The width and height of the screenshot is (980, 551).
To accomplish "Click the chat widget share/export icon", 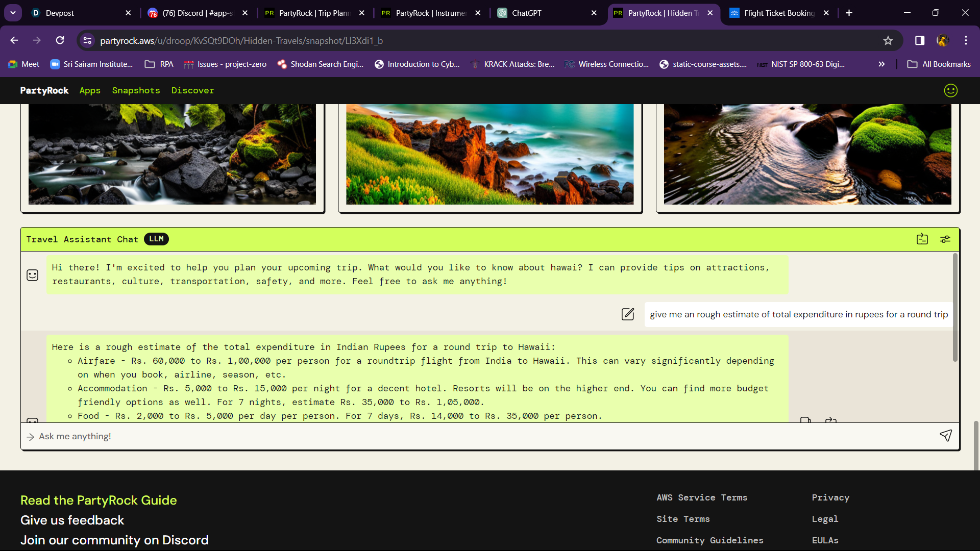I will pos(922,239).
